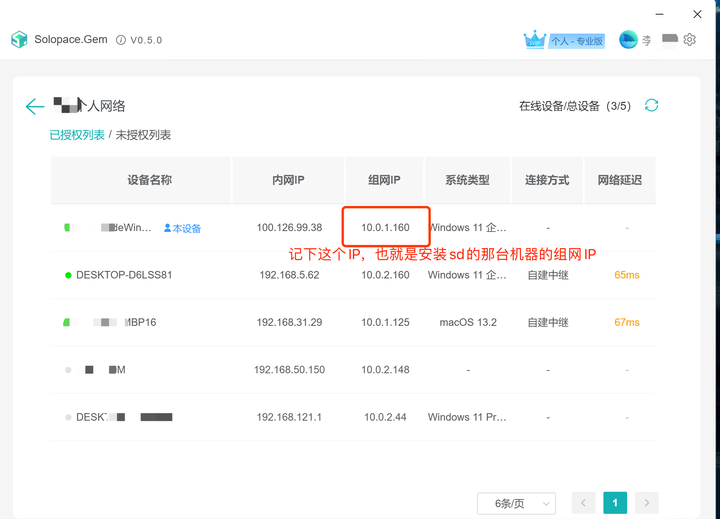The image size is (720, 519).
Task: Go to next page arrow
Action: (647, 503)
